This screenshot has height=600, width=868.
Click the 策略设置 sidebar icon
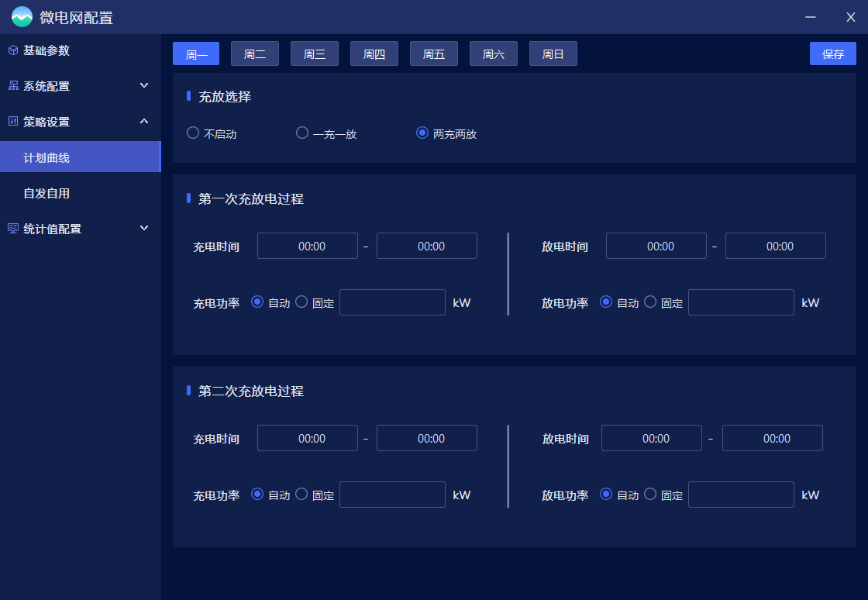[12, 121]
